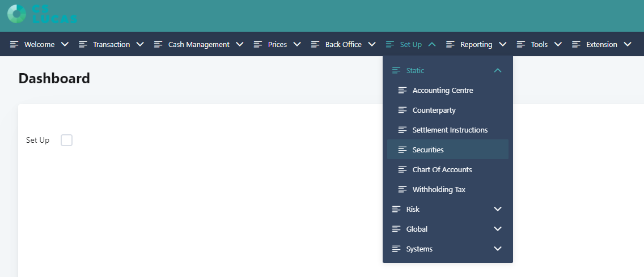Click the lines icon beside Transaction

(x=83, y=44)
